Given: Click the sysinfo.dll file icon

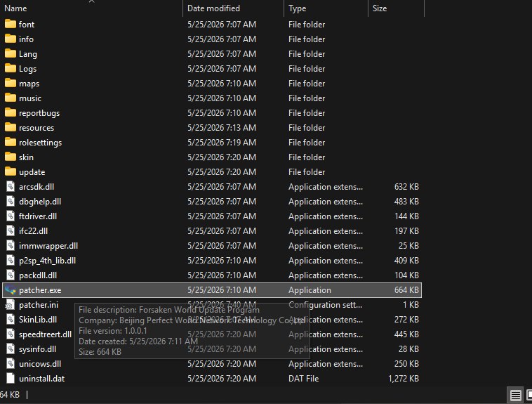Looking at the screenshot, I should (x=11, y=349).
